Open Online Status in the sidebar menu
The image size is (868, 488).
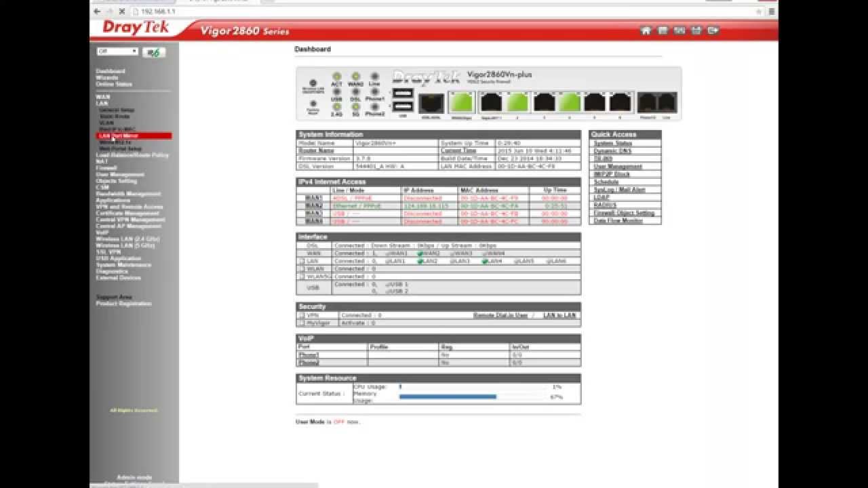tap(114, 84)
